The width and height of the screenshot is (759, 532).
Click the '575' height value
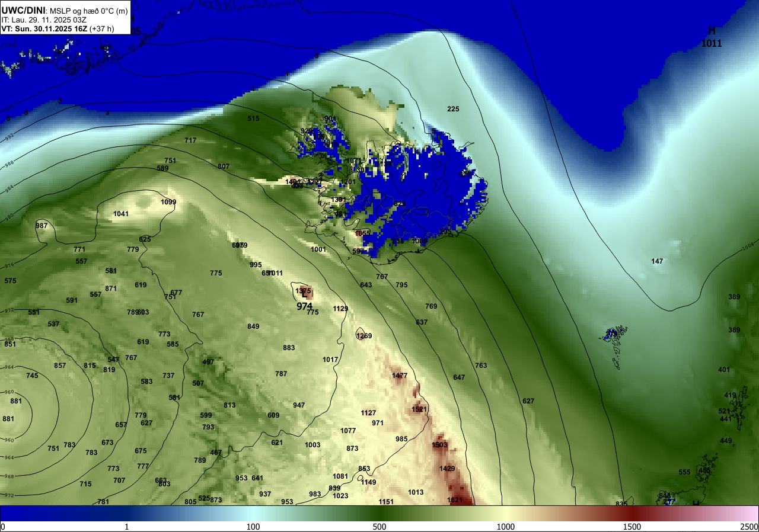click(10, 281)
